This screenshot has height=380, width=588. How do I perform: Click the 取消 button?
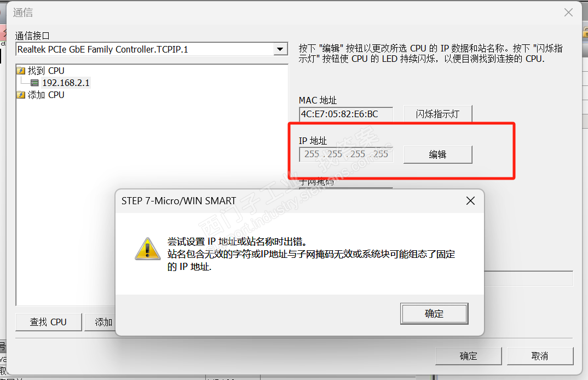pos(540,356)
